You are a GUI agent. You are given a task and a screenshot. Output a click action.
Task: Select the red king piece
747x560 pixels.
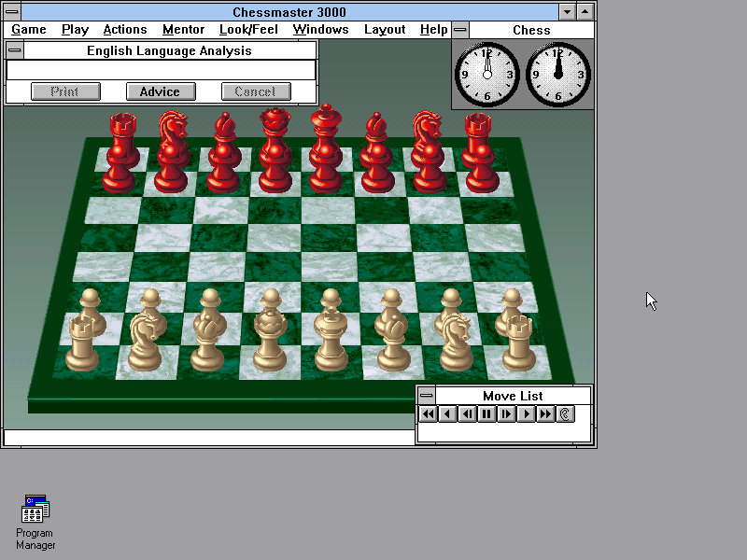pos(326,127)
